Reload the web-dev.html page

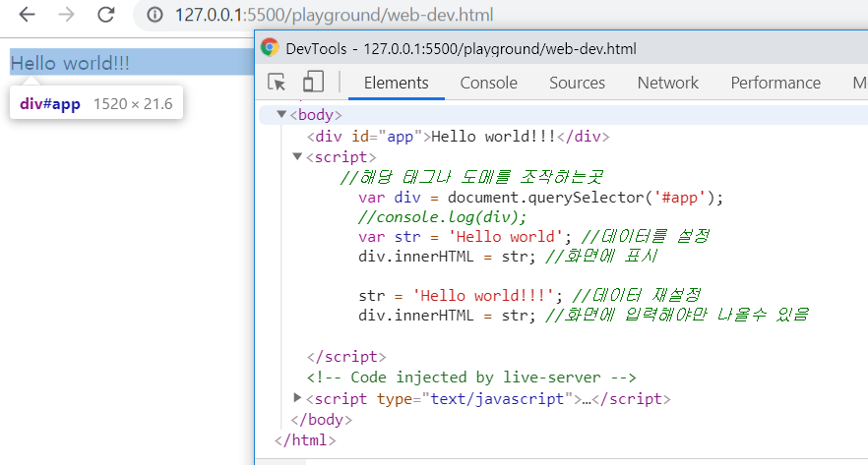click(105, 15)
